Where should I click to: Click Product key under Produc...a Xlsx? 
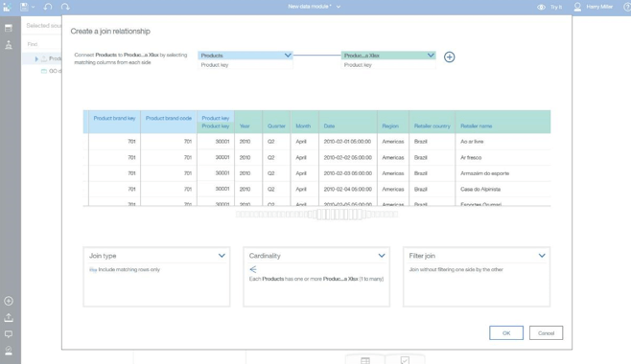pos(358,65)
